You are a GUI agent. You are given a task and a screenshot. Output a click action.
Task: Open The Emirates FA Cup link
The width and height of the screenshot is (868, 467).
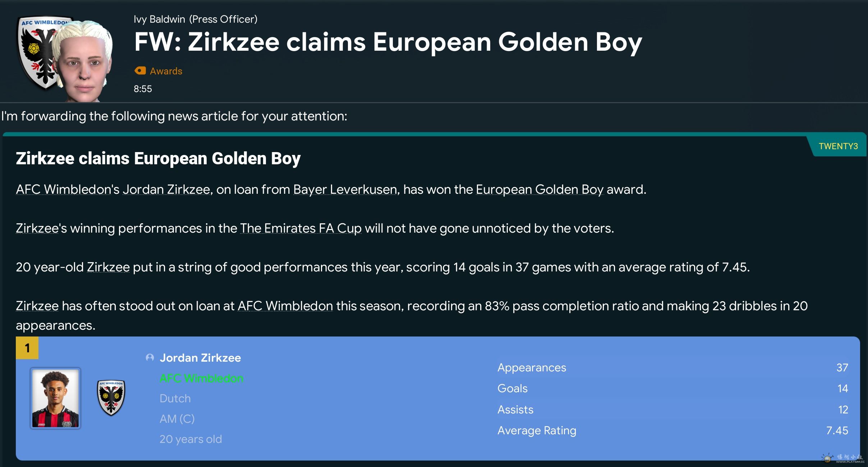300,228
